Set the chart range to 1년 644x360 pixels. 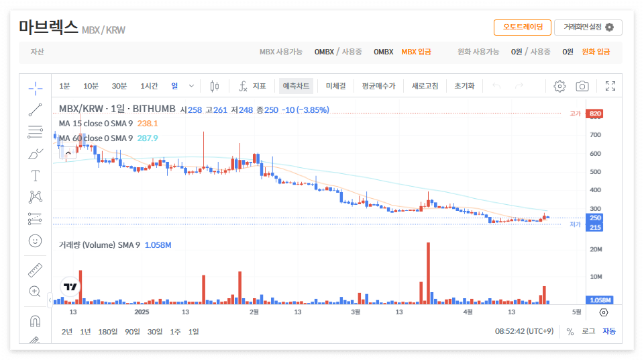[x=85, y=332]
